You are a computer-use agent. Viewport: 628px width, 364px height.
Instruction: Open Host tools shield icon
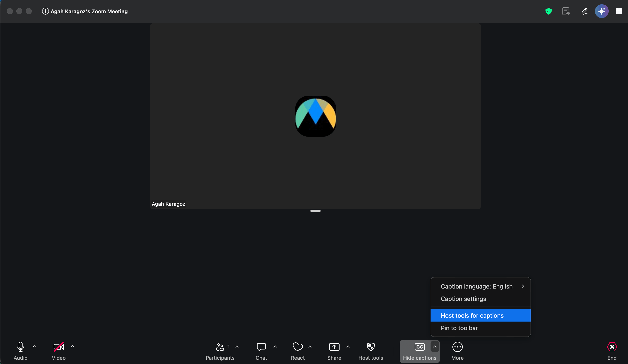coord(371,347)
